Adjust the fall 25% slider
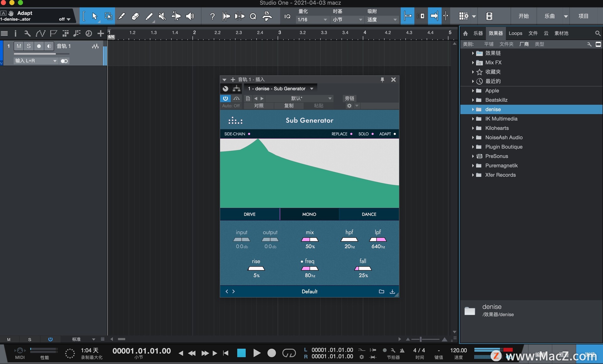The image size is (603, 364). point(363,269)
